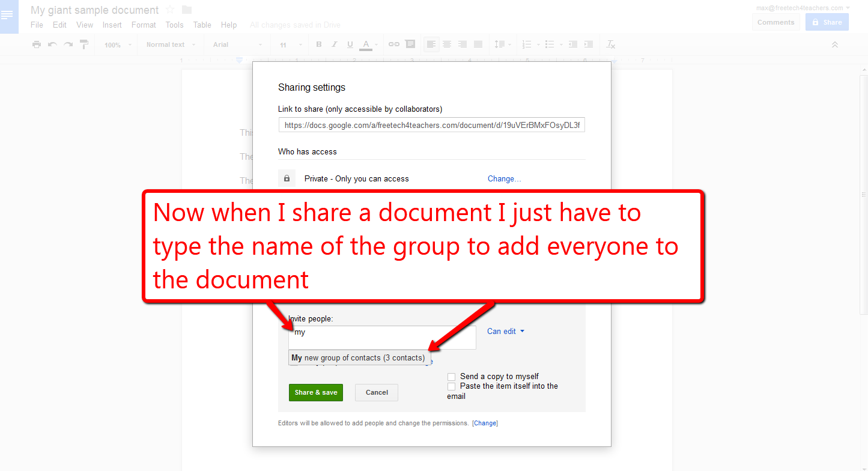The image size is (868, 471).
Task: Open the Table menu
Action: tap(202, 25)
